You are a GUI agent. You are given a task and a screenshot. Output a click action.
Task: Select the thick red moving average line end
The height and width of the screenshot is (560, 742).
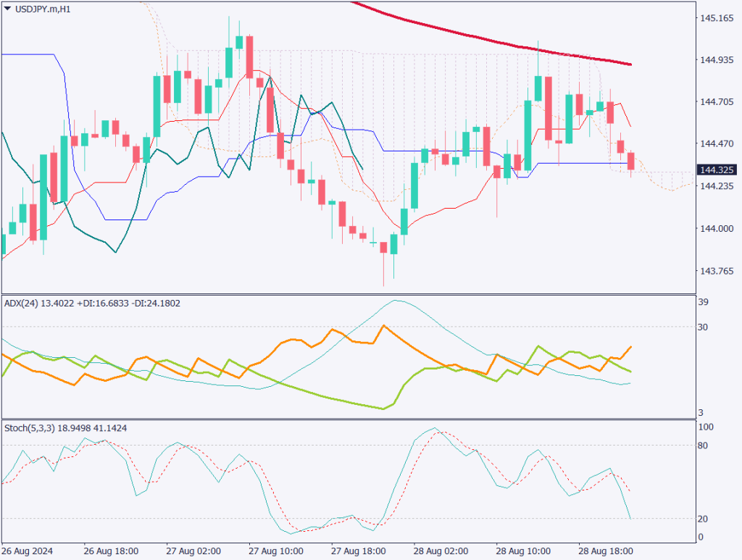point(629,64)
